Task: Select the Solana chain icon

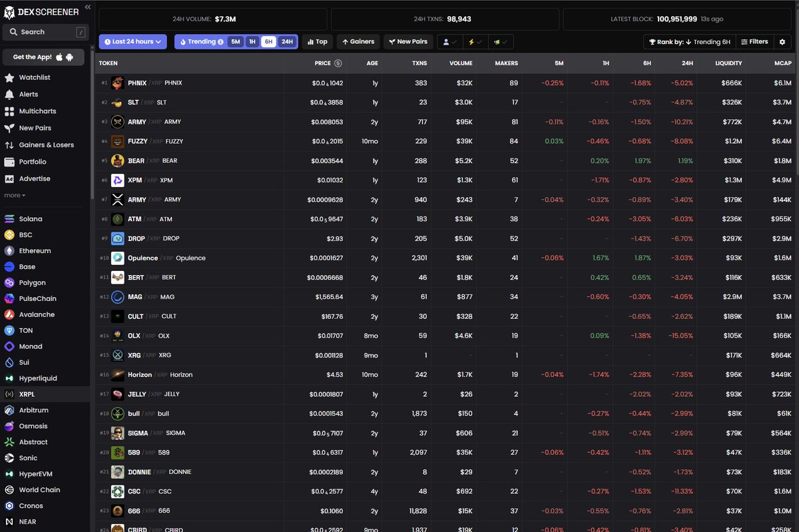Action: coord(9,219)
